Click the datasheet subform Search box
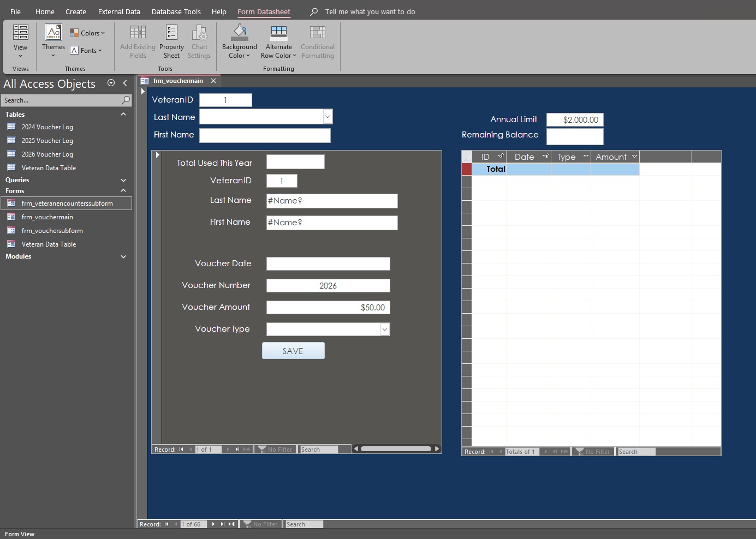 pos(636,452)
